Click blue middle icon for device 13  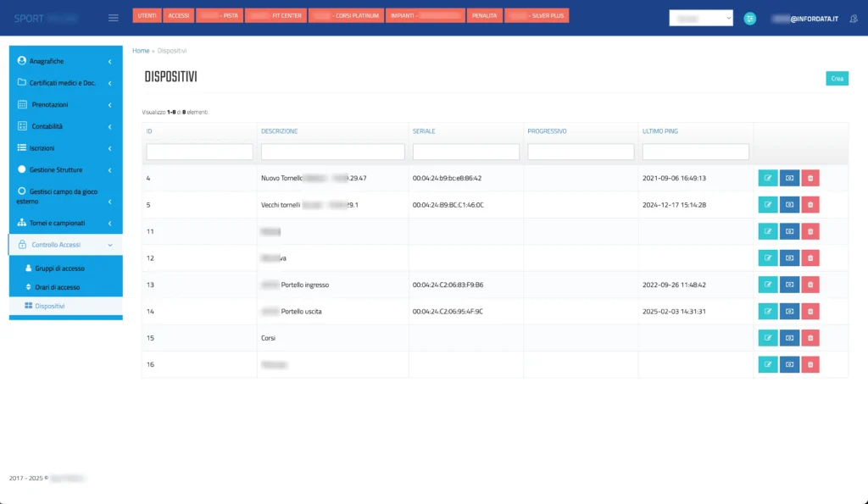[789, 285]
